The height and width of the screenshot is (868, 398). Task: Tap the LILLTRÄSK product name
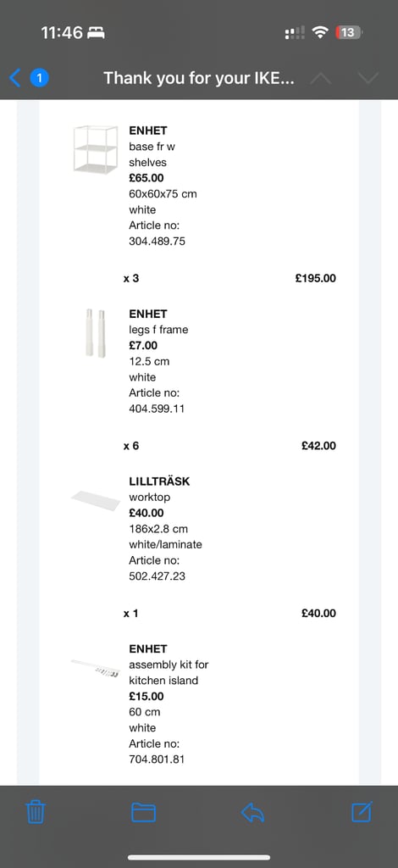(159, 481)
